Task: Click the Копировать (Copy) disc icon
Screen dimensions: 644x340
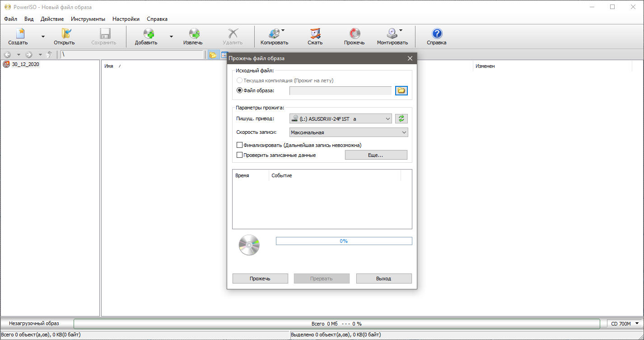Action: click(x=274, y=33)
